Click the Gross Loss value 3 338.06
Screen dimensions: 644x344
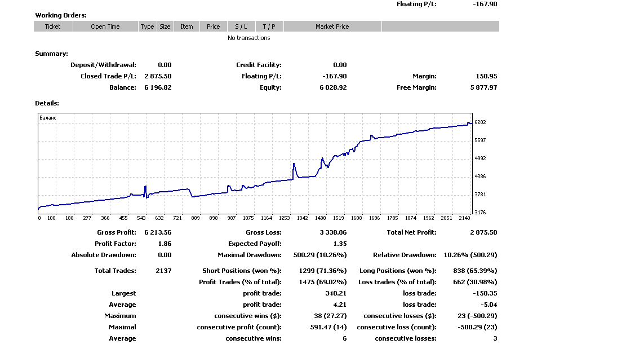pyautogui.click(x=333, y=232)
